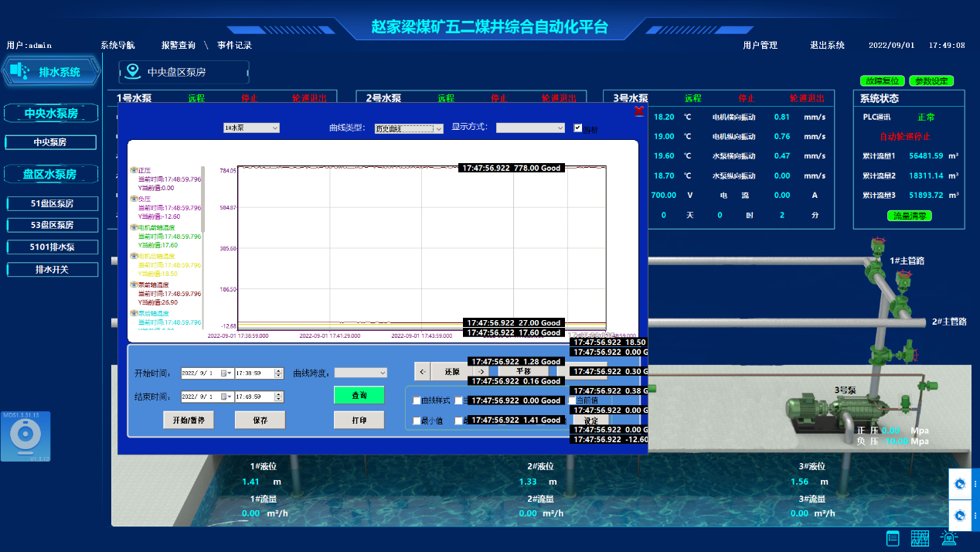Click the location pin icon beside 中央盘区泵房
The width and height of the screenshot is (980, 552).
pos(134,72)
